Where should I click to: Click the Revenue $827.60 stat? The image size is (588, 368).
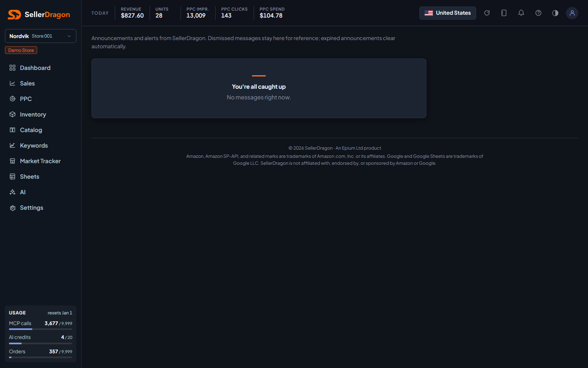132,13
